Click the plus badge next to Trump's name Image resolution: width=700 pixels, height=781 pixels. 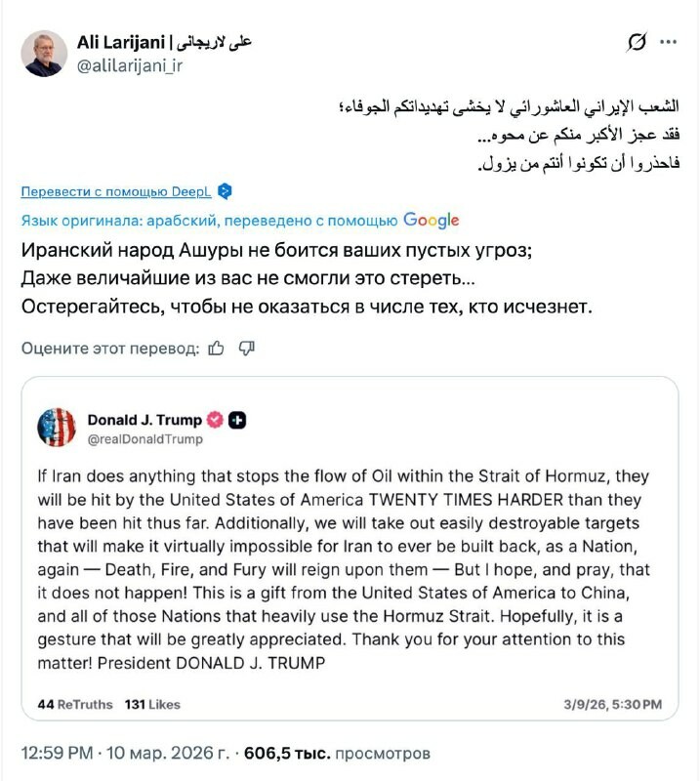pos(237,420)
